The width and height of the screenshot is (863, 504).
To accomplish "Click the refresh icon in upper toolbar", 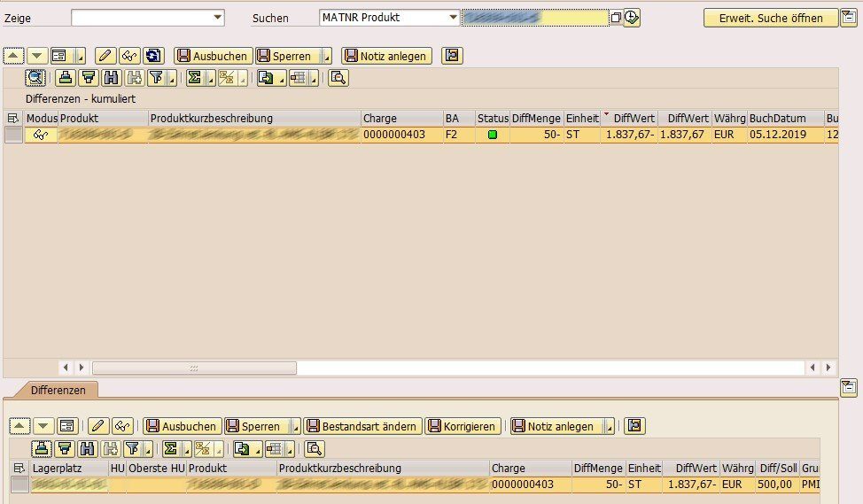I will click(x=153, y=56).
